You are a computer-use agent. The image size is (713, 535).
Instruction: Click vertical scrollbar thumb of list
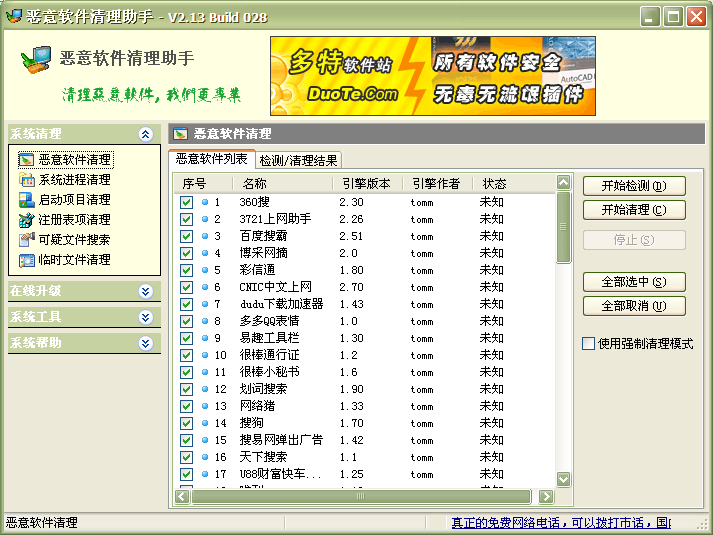click(563, 227)
